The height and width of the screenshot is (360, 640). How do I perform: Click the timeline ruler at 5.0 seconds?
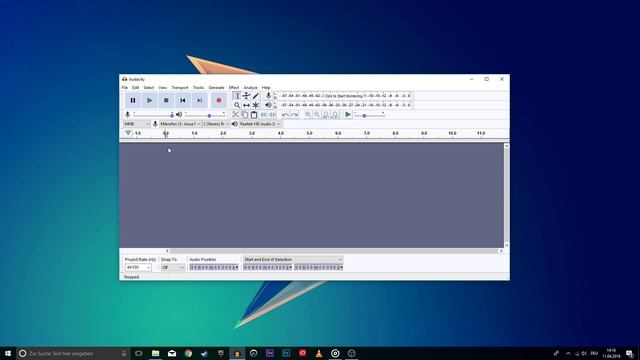coord(309,133)
